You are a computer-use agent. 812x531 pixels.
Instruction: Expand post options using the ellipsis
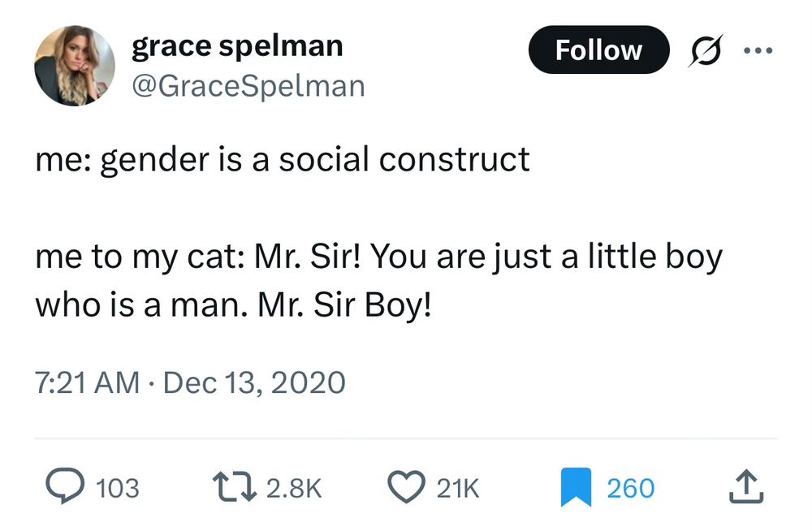[x=759, y=50]
